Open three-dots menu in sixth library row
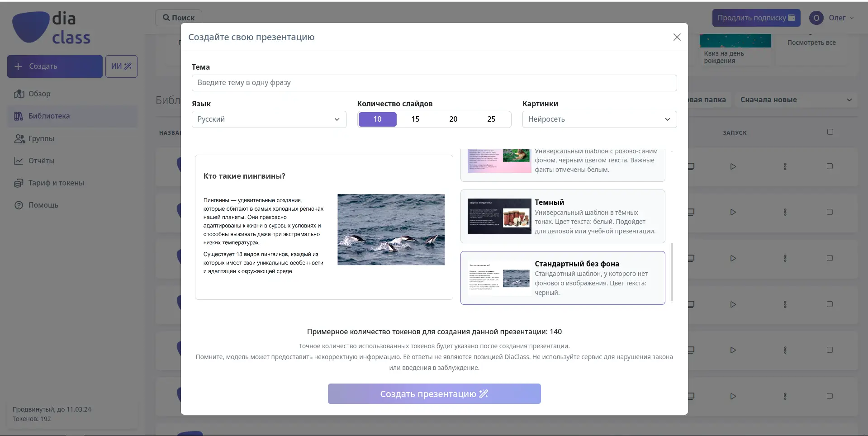868x436 pixels. (785, 397)
